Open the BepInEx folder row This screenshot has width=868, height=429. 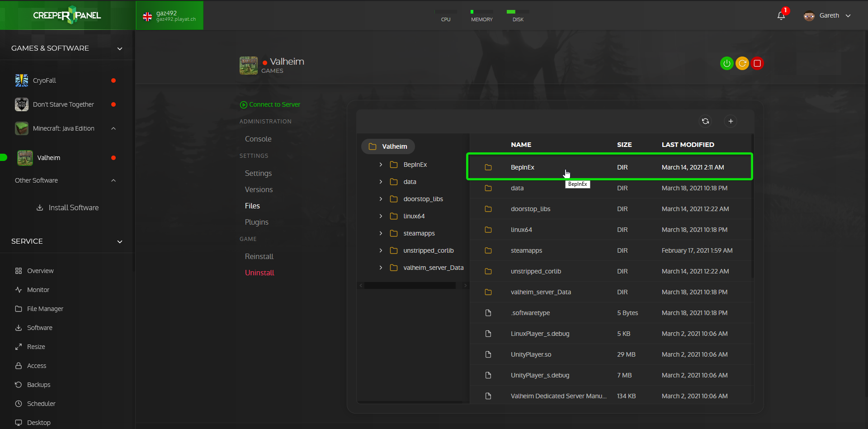tap(609, 167)
